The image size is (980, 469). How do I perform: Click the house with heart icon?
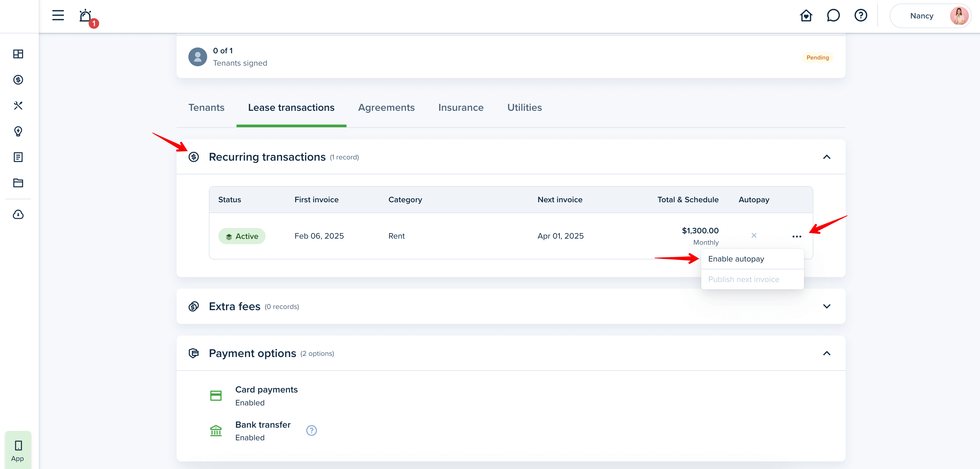click(806, 16)
